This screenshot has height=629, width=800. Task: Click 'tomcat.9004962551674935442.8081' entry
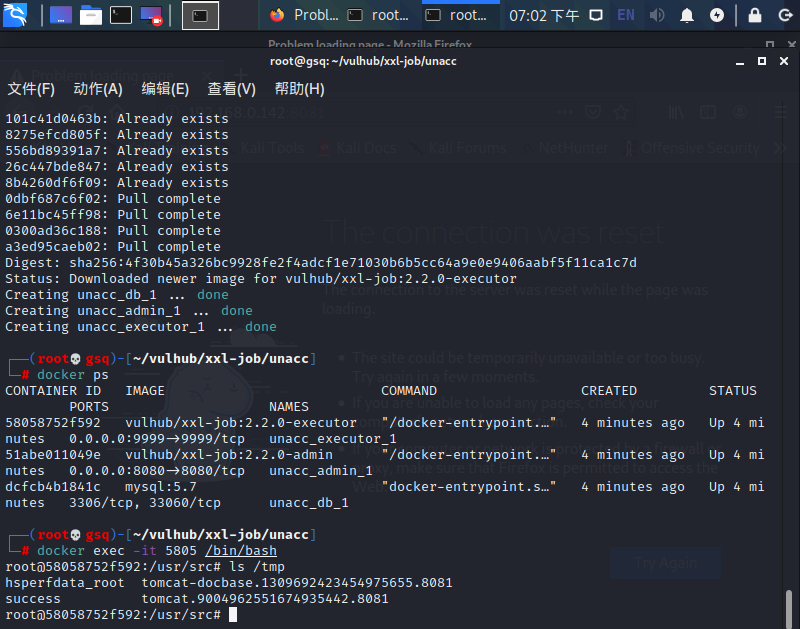265,599
